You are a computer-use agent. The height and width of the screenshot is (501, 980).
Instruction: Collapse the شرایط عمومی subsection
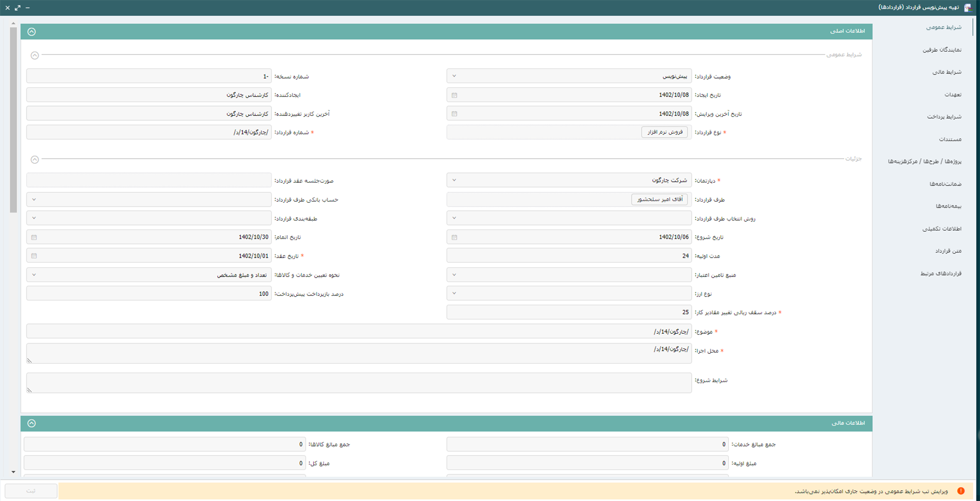click(x=35, y=56)
